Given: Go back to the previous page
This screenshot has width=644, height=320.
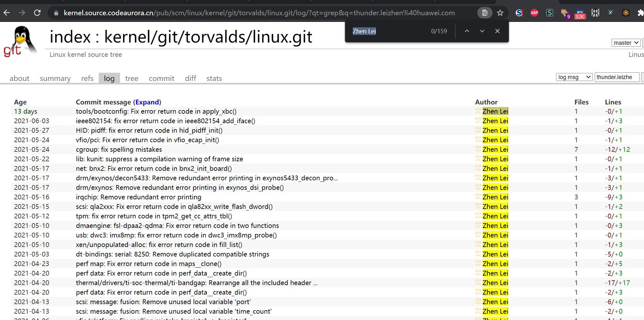Looking at the screenshot, I should [x=7, y=13].
